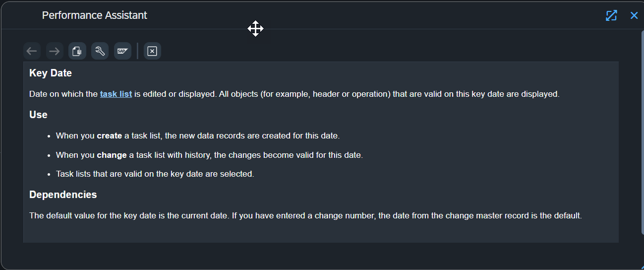Click the Key Date definition sentence
The width and height of the screenshot is (644, 270).
pyautogui.click(x=294, y=94)
